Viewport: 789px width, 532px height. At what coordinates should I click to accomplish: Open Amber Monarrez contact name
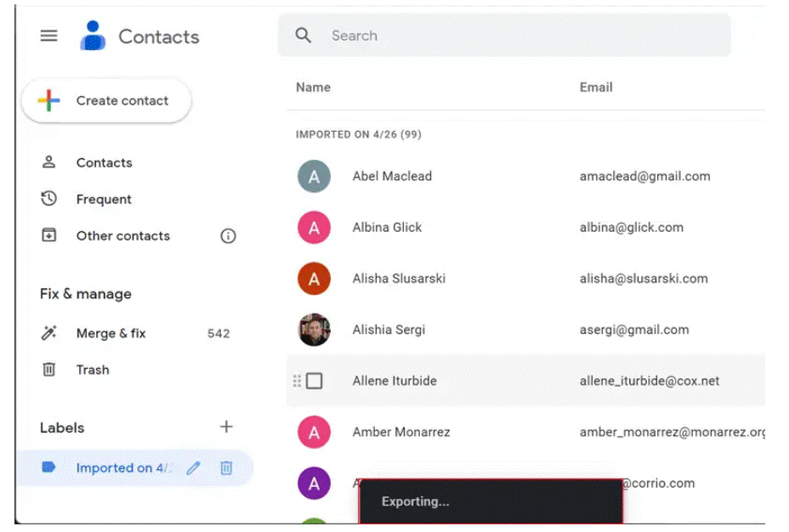coord(401,432)
